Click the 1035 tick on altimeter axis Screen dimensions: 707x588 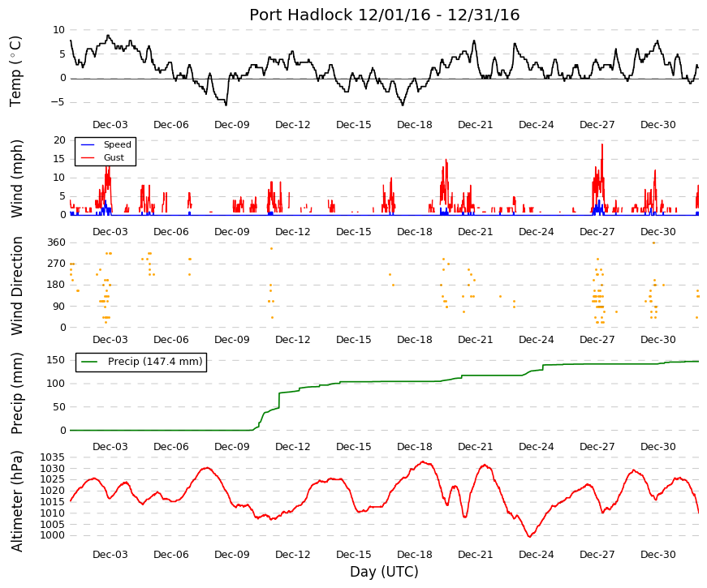click(52, 457)
